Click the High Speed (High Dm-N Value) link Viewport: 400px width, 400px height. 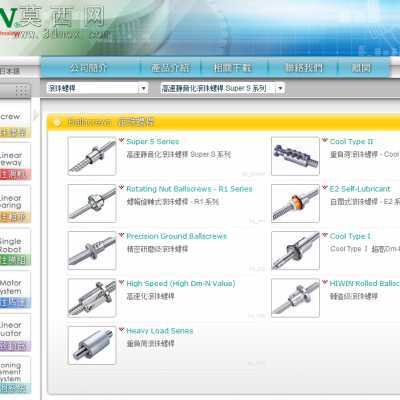tap(181, 283)
